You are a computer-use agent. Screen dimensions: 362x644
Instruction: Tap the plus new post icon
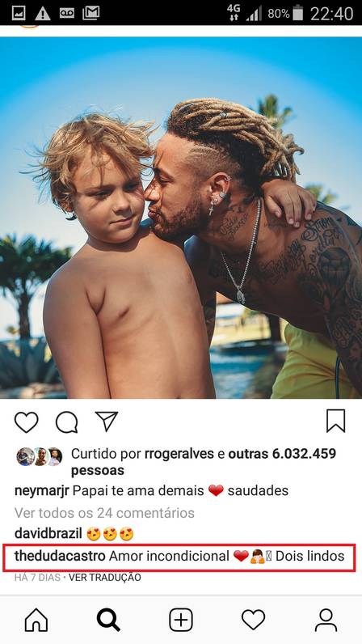pos(181,620)
